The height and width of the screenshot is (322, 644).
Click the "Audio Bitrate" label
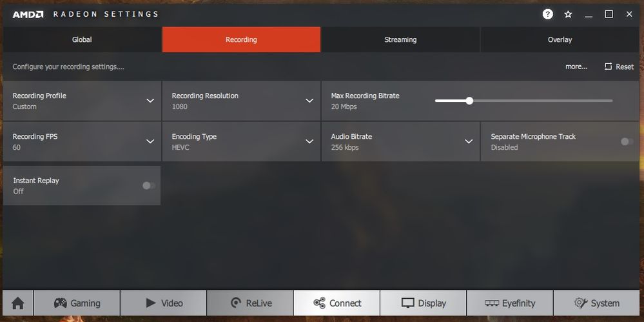pos(351,137)
